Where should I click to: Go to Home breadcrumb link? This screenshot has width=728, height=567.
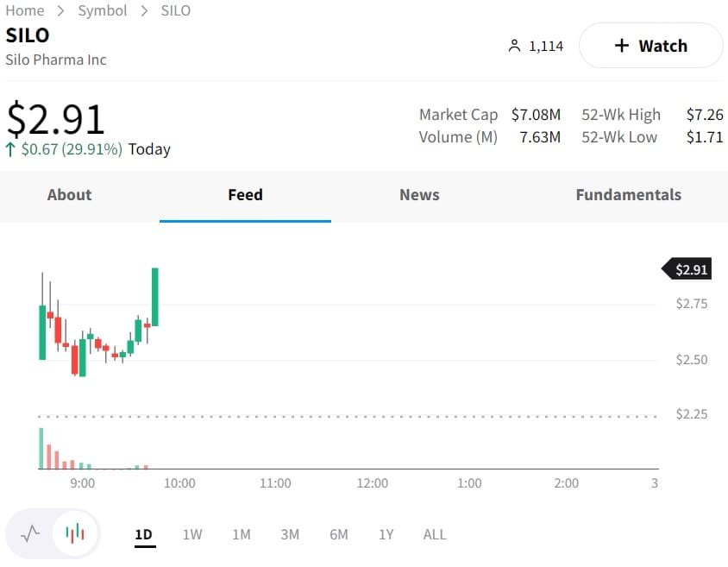click(25, 10)
